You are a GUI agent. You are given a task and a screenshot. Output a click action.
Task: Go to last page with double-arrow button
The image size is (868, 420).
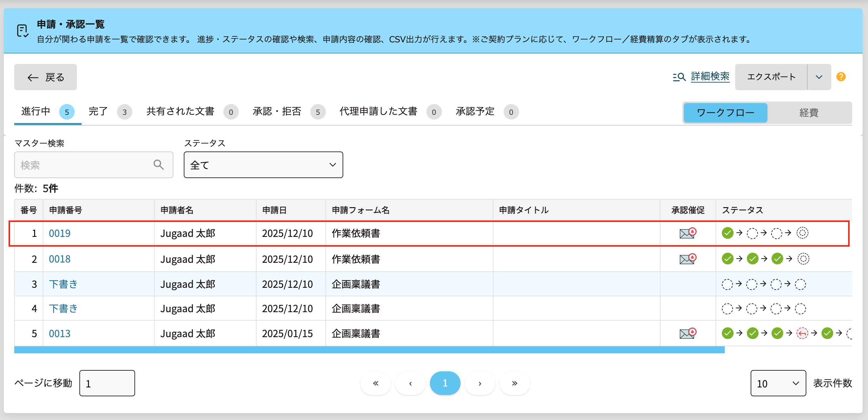point(514,383)
